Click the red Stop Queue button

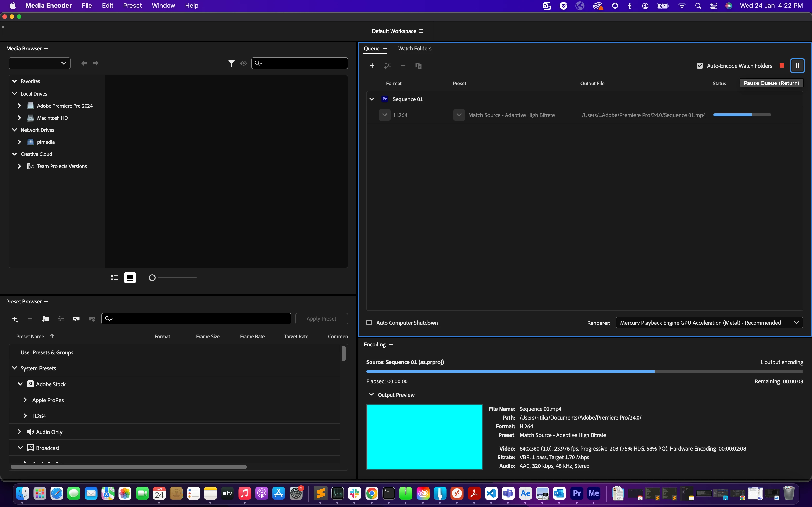coord(782,66)
